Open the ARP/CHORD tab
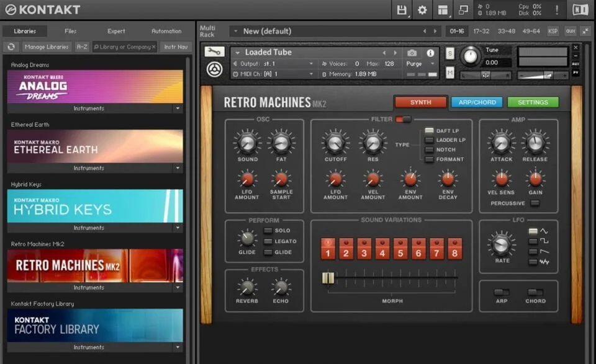 tap(476, 102)
